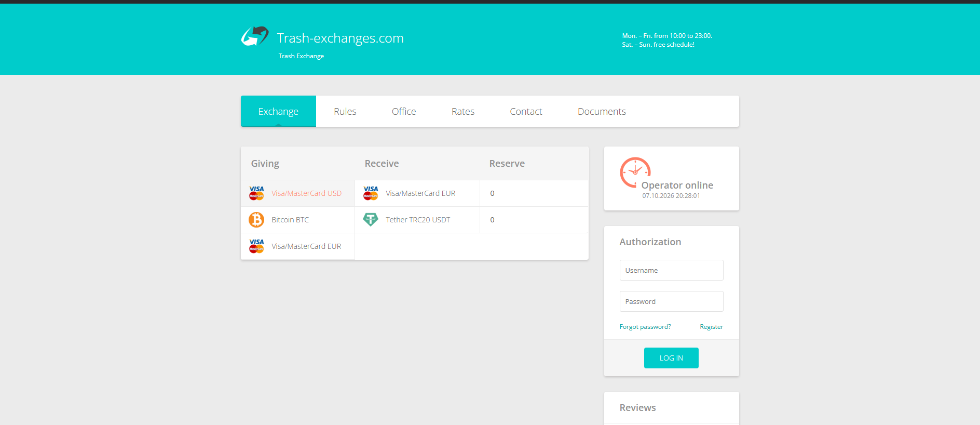Click the Visa/MasterCard EUR card icon under Receive

pos(371,193)
